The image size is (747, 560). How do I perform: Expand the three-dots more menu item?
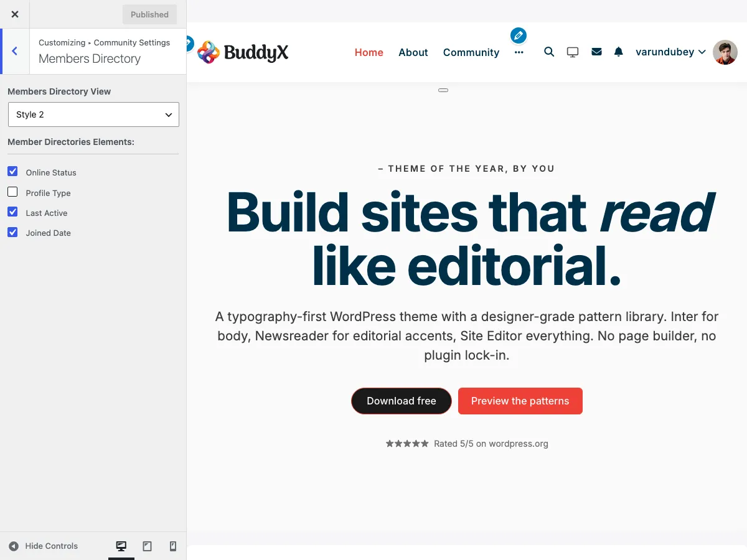coord(519,52)
